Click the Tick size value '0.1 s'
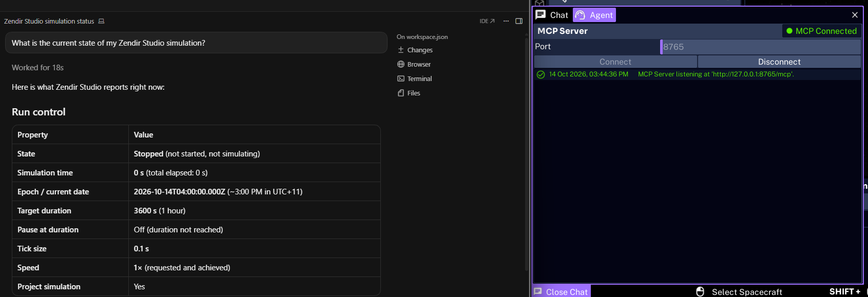This screenshot has height=297, width=868. [141, 249]
